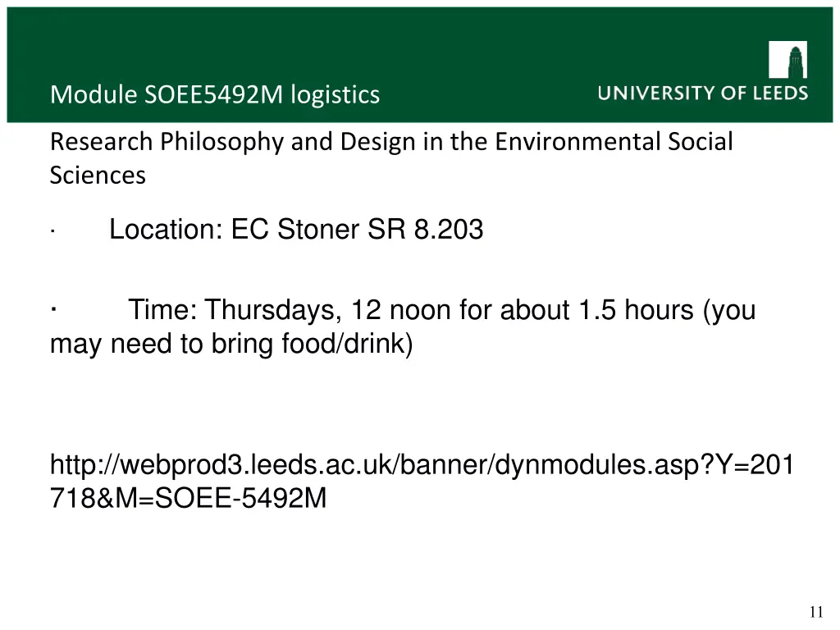Image resolution: width=840 pixels, height=630 pixels.
Task: Click the SOEE-5492M end of the URL
Action: [240, 498]
